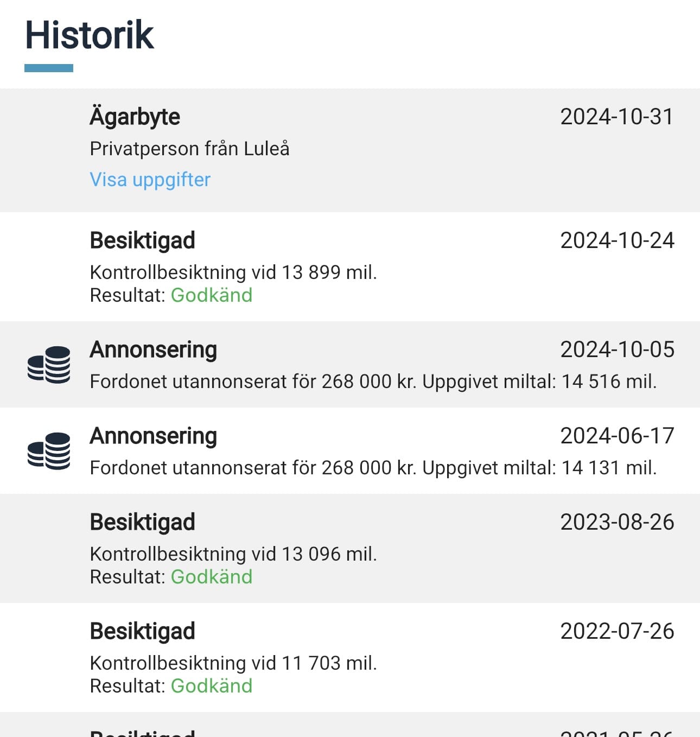This screenshot has height=737, width=700.
Task: Click coin stack icon for 2024-06-17 Annonsering
Action: [x=49, y=451]
